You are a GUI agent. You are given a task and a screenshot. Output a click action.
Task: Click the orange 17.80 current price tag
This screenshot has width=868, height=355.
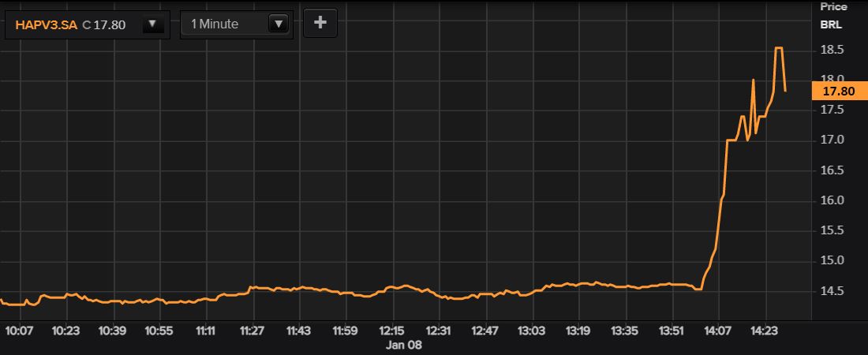(x=838, y=92)
